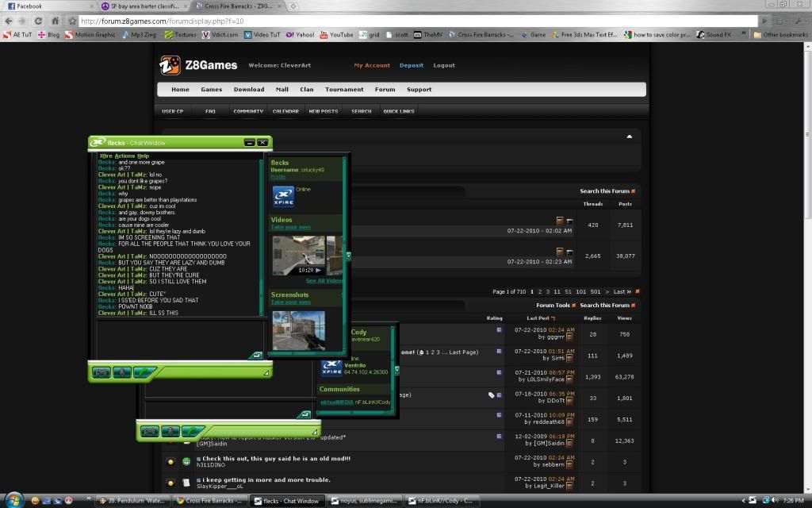Click the game controller icon in flecks chat
Viewport: 812px width, 508px height.
101,371
